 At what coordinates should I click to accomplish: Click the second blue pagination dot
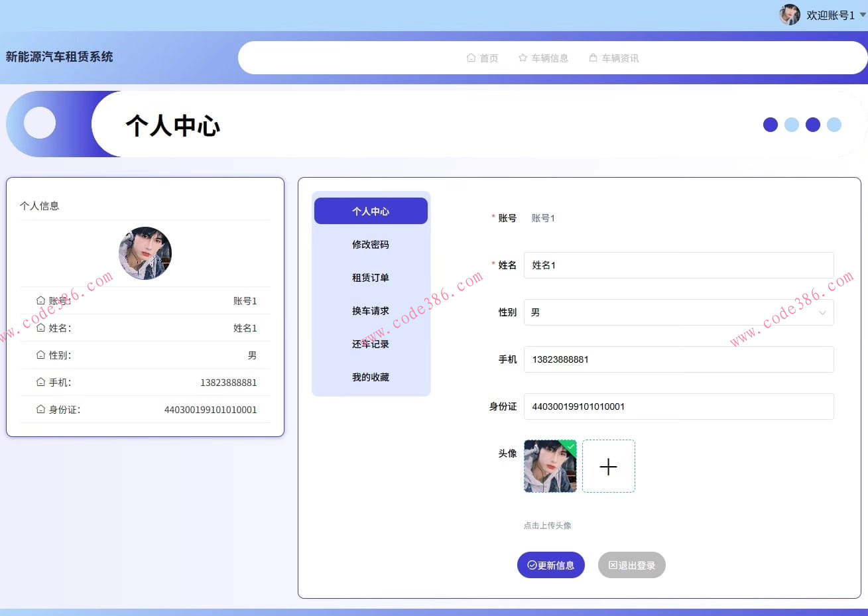pos(791,124)
